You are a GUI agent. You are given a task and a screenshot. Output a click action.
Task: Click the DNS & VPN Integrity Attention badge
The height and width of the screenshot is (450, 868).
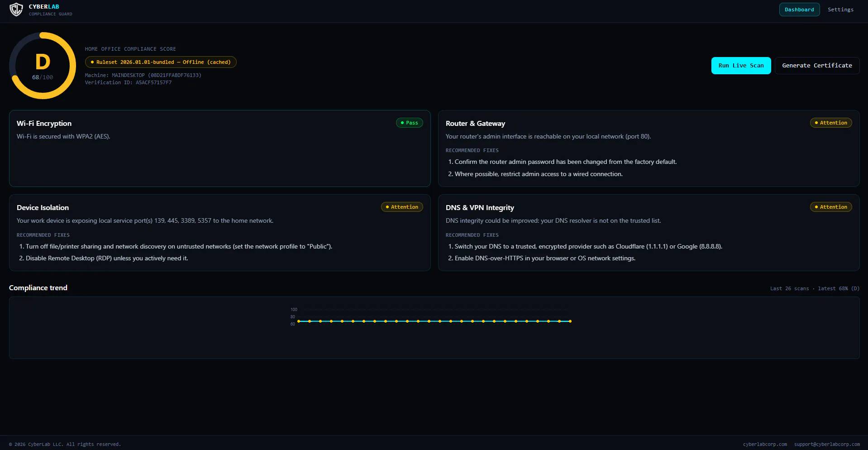click(x=830, y=207)
